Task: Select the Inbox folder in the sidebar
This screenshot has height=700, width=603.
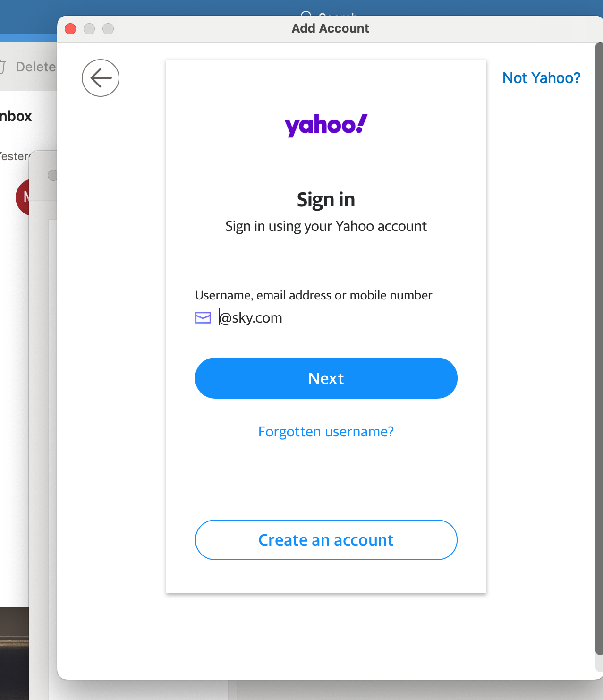Action: tap(16, 116)
